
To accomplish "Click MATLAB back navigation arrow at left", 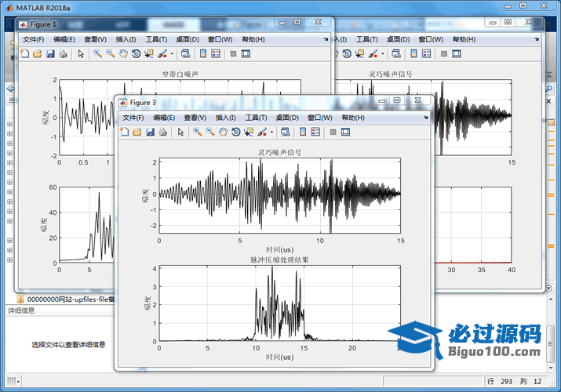I will tap(10, 89).
